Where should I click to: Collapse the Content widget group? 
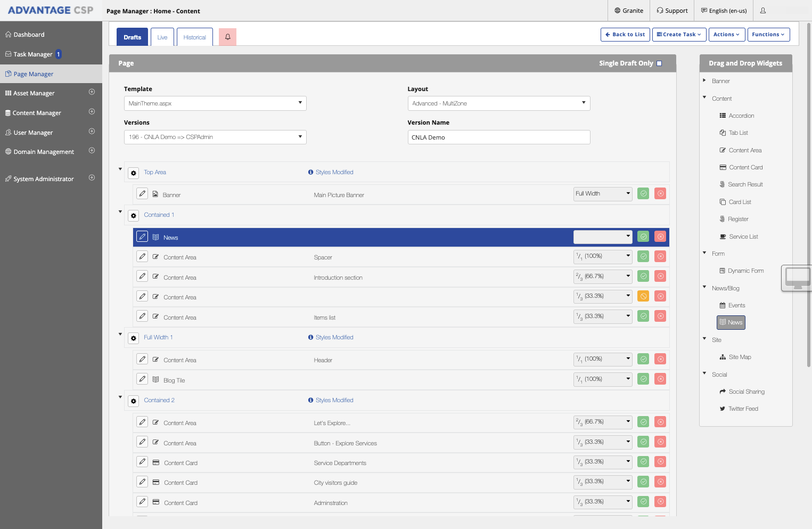click(704, 98)
